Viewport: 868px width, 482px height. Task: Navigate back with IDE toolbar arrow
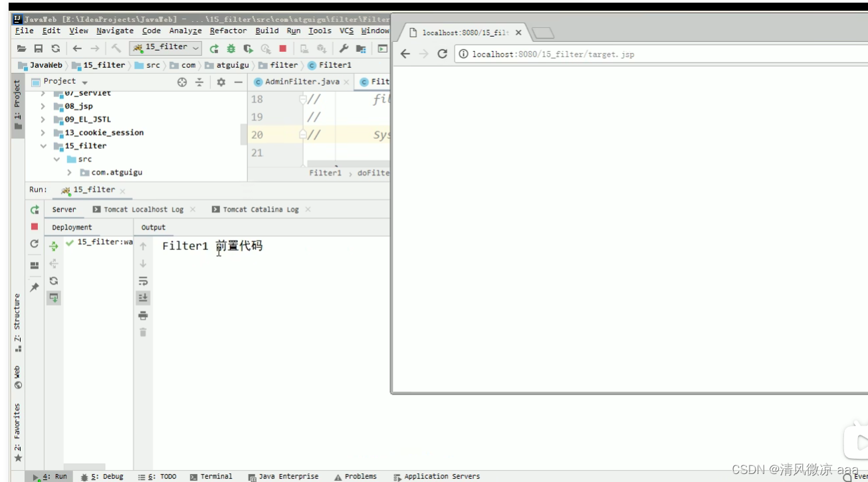coord(77,49)
